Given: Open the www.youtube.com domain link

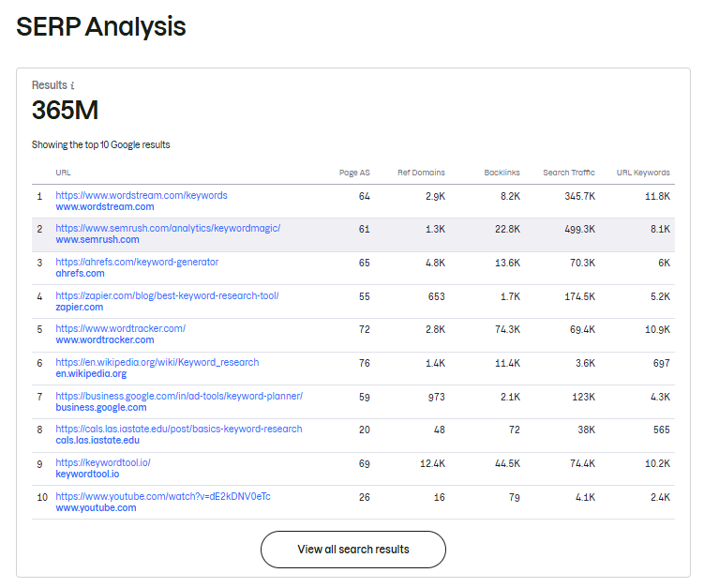Looking at the screenshot, I should 96,507.
